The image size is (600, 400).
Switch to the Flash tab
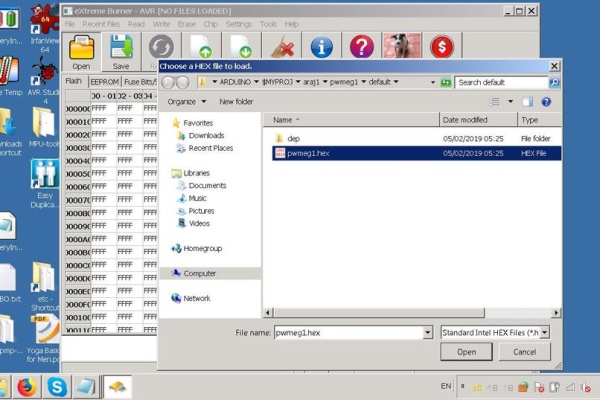(73, 81)
